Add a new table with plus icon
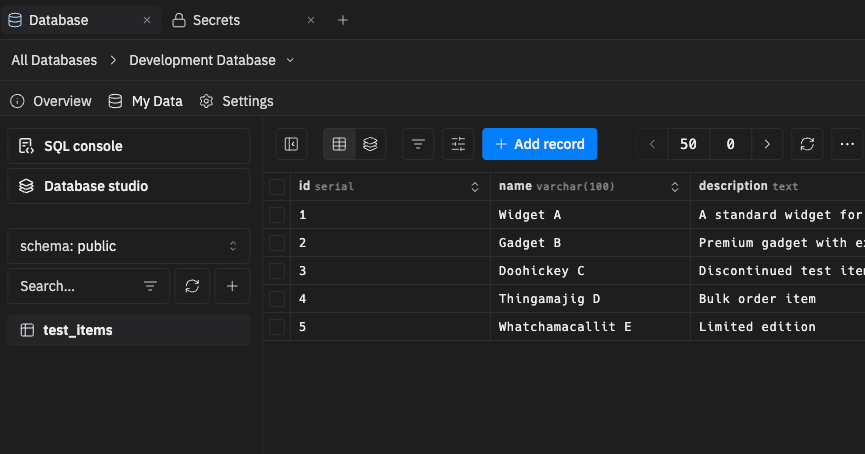Viewport: 865px width, 454px height. 232,286
